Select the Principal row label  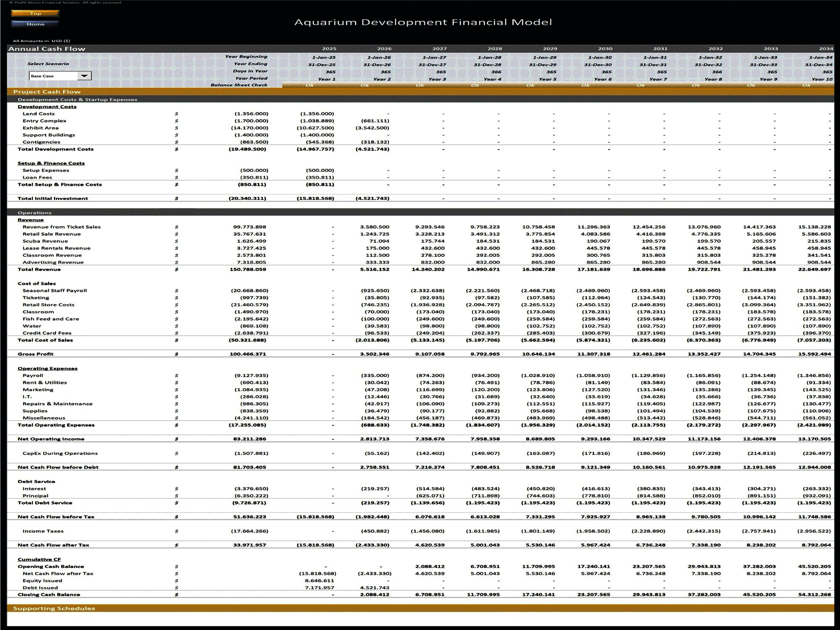pos(35,496)
